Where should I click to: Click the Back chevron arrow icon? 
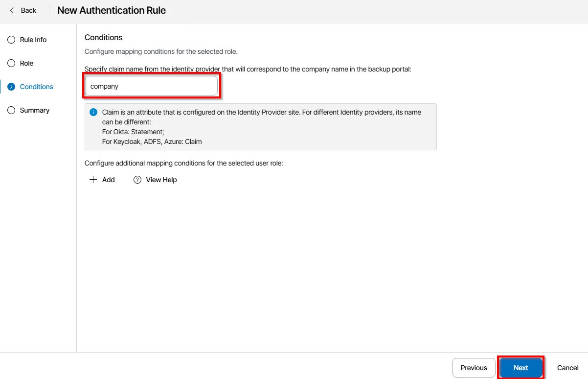[12, 10]
